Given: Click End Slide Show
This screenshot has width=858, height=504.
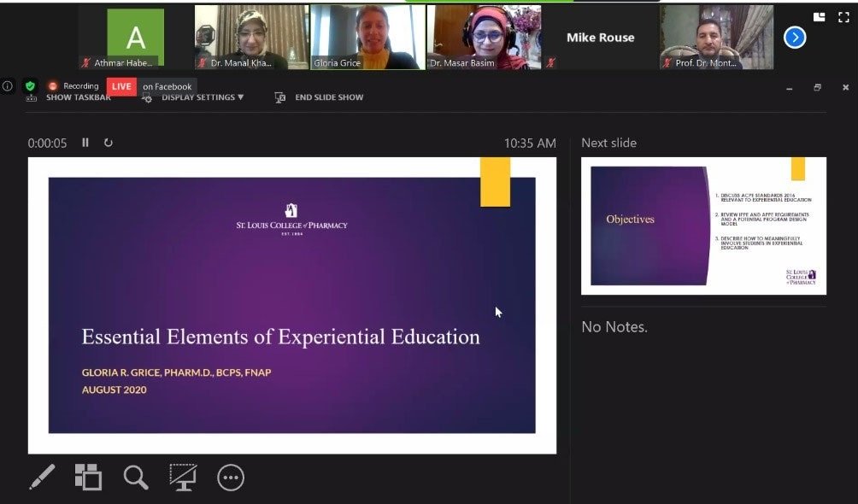Looking at the screenshot, I should [x=328, y=97].
